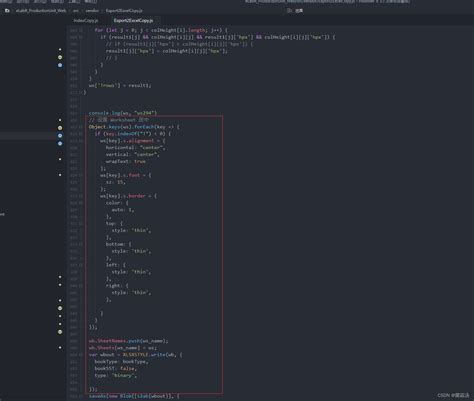Switch to the indexCopy.js tab
The height and width of the screenshot is (401, 474).
point(86,21)
